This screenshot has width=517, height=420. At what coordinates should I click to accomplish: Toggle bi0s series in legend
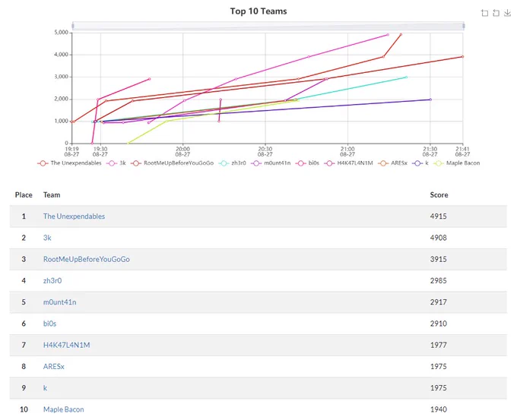tap(307, 163)
